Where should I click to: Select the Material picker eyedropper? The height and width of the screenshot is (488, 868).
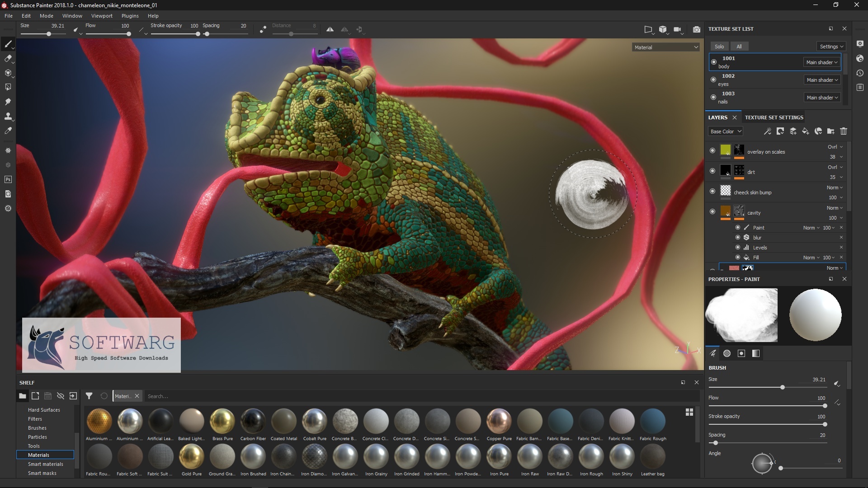pos(8,131)
